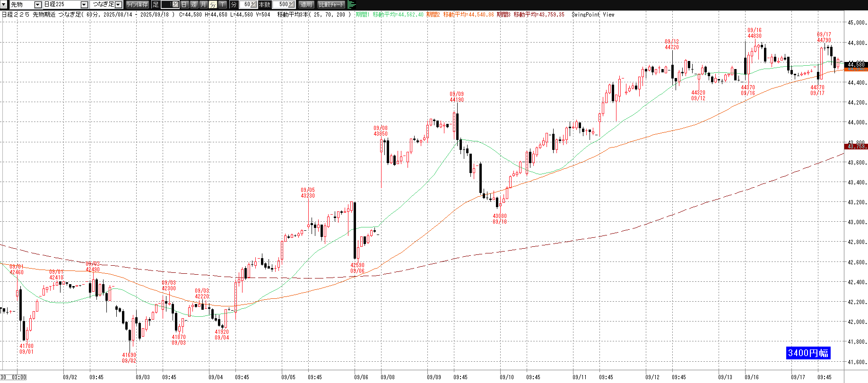Click the spinner icon beside 60 minutes

pyautogui.click(x=254, y=5)
